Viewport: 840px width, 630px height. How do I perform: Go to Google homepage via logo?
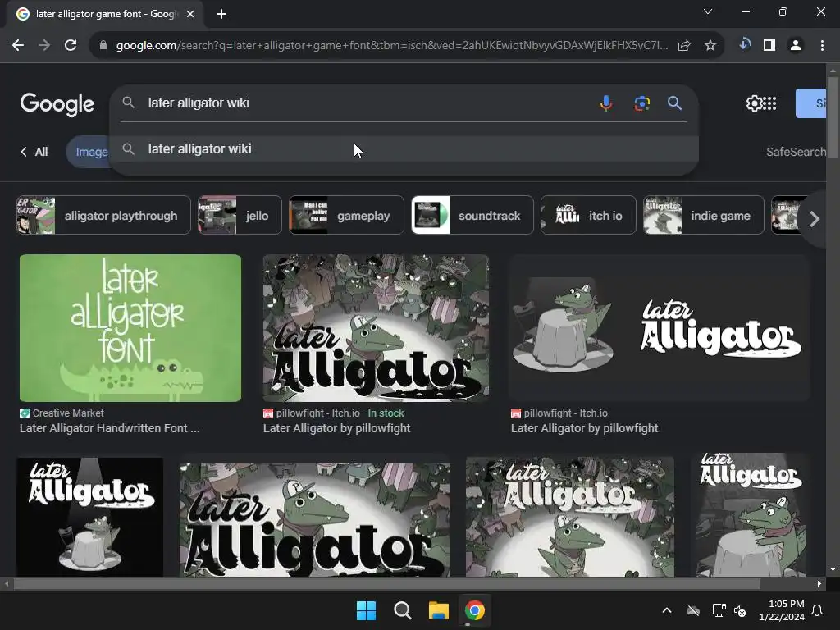(57, 104)
